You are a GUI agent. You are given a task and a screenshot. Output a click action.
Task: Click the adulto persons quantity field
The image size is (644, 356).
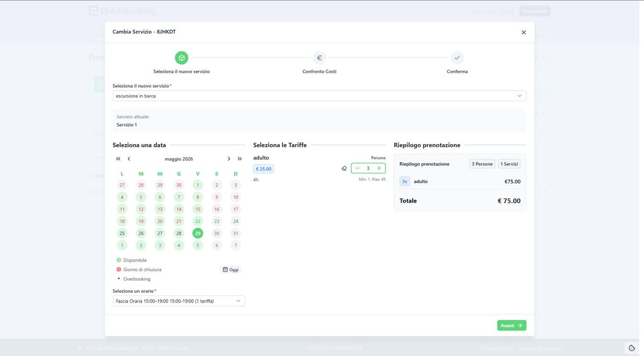click(x=368, y=168)
